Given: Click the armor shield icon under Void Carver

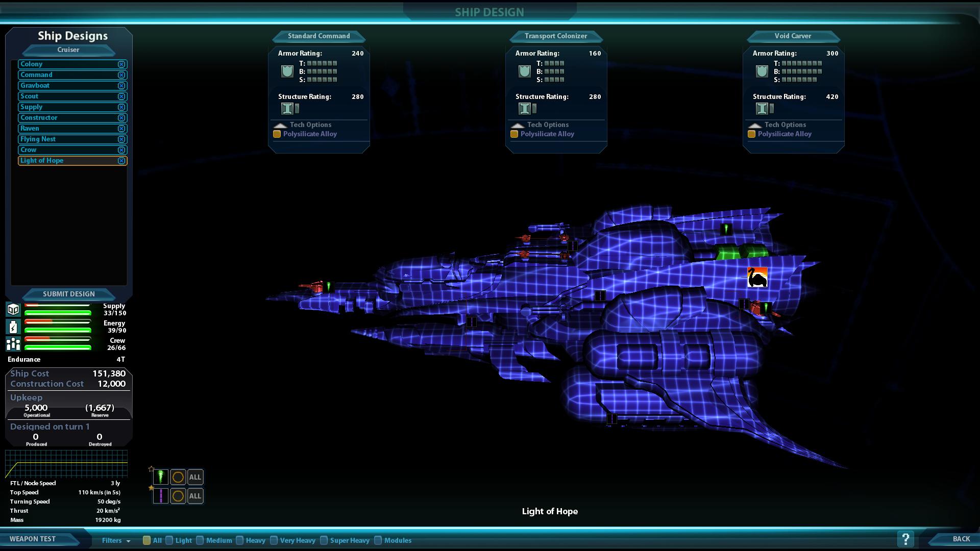Looking at the screenshot, I should (x=762, y=71).
